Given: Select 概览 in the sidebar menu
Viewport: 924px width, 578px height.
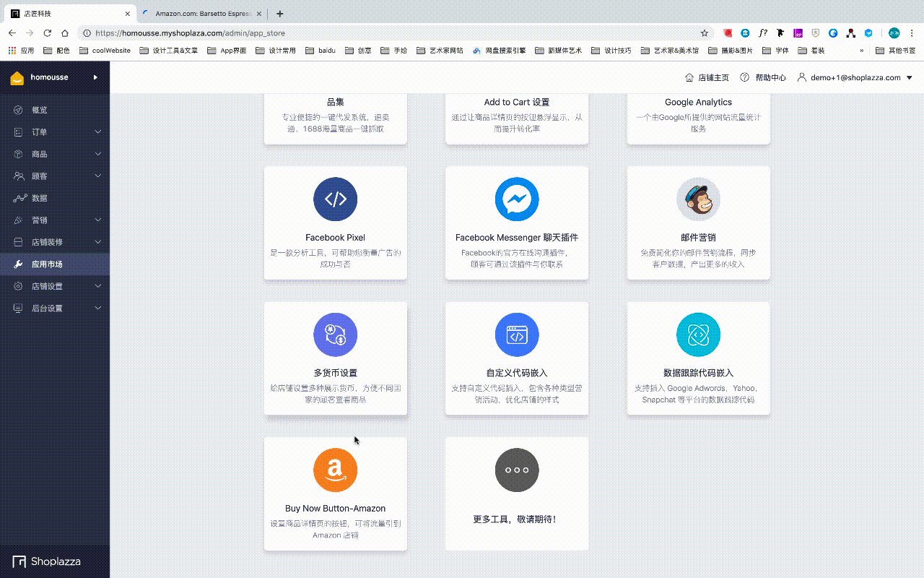Looking at the screenshot, I should [55, 110].
